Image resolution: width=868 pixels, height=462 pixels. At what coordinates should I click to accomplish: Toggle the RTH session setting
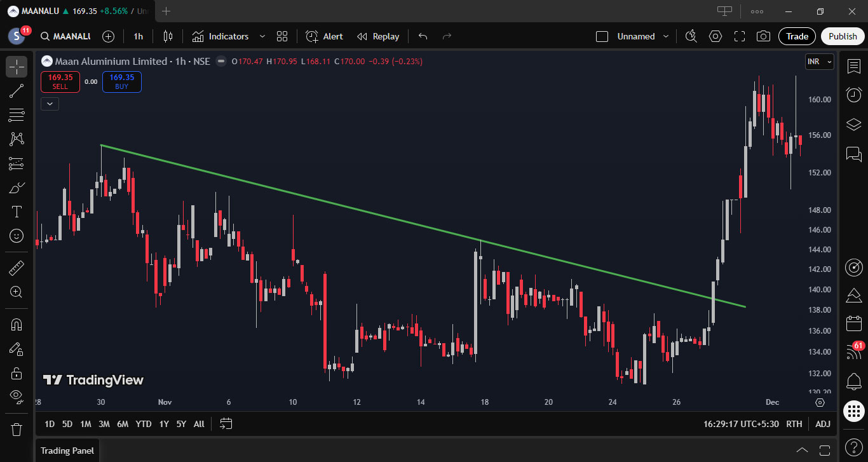pyautogui.click(x=794, y=424)
